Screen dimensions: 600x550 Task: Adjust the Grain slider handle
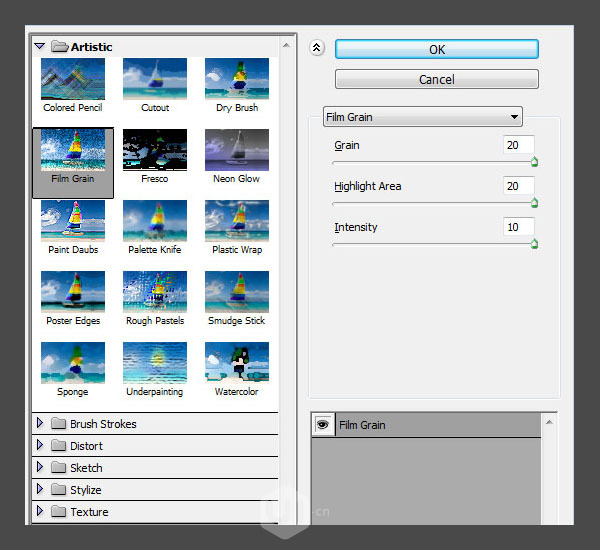point(535,162)
